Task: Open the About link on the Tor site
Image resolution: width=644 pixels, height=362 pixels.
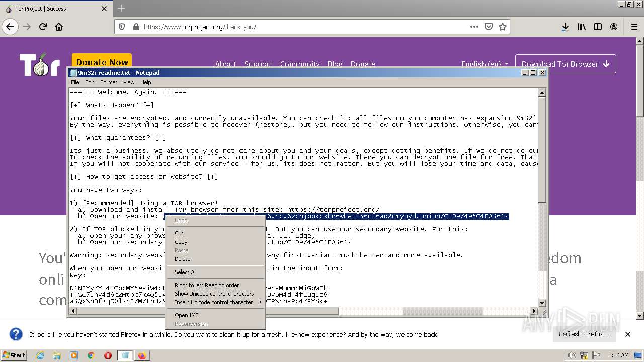Action: tap(225, 64)
